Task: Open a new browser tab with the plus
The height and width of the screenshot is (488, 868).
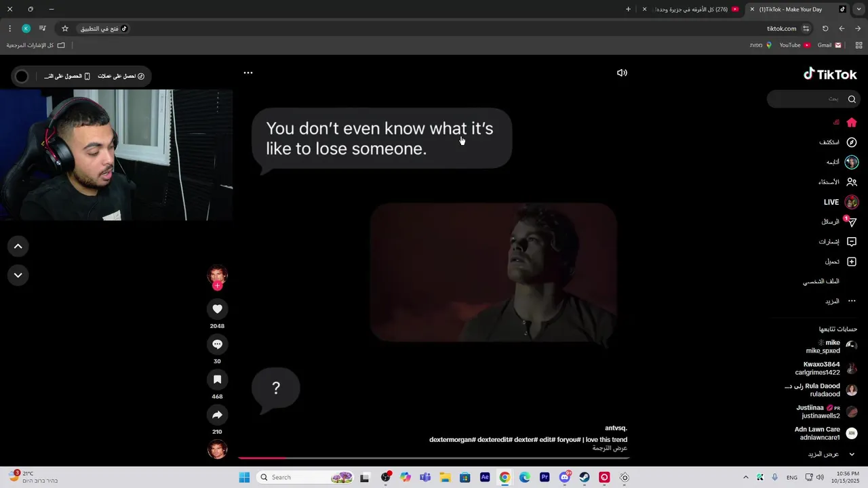Action: [x=628, y=9]
